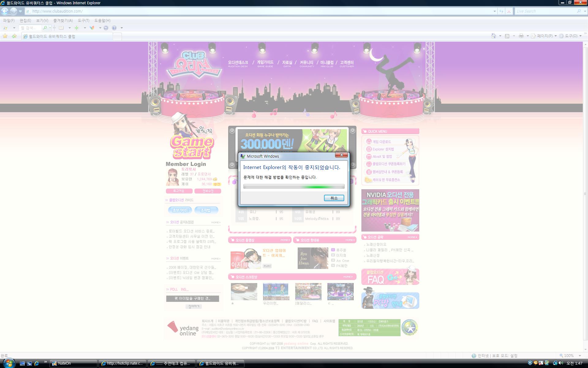Image resolution: width=588 pixels, height=368 pixels.
Task: Click the 정보수정 button
Action: point(208,191)
